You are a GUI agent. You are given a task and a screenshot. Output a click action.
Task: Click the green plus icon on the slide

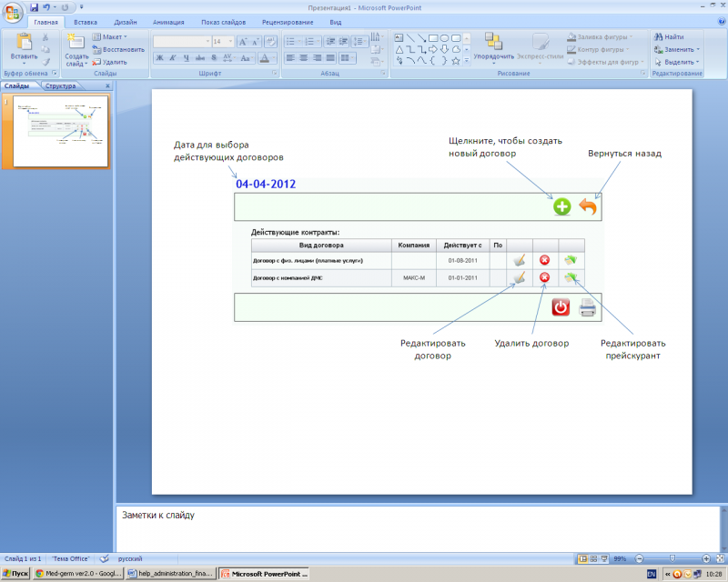562,207
